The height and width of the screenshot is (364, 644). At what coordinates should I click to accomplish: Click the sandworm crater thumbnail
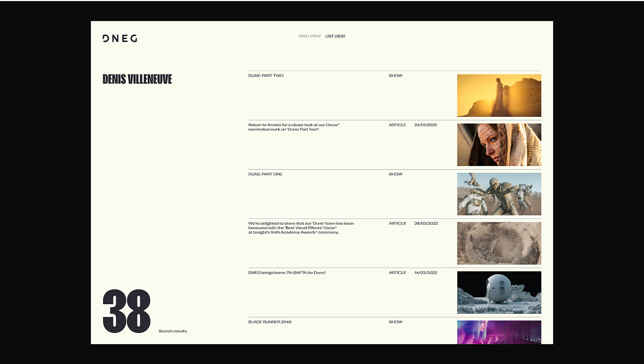499,243
